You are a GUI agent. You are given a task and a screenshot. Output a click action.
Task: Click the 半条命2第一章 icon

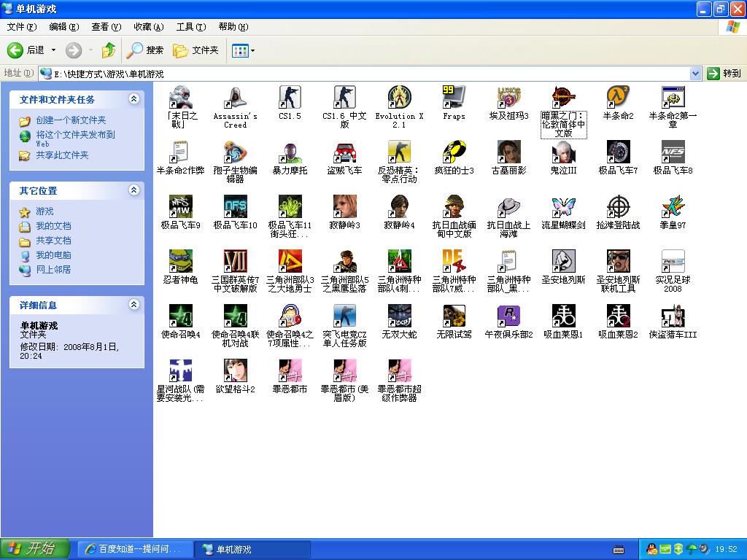tap(673, 98)
